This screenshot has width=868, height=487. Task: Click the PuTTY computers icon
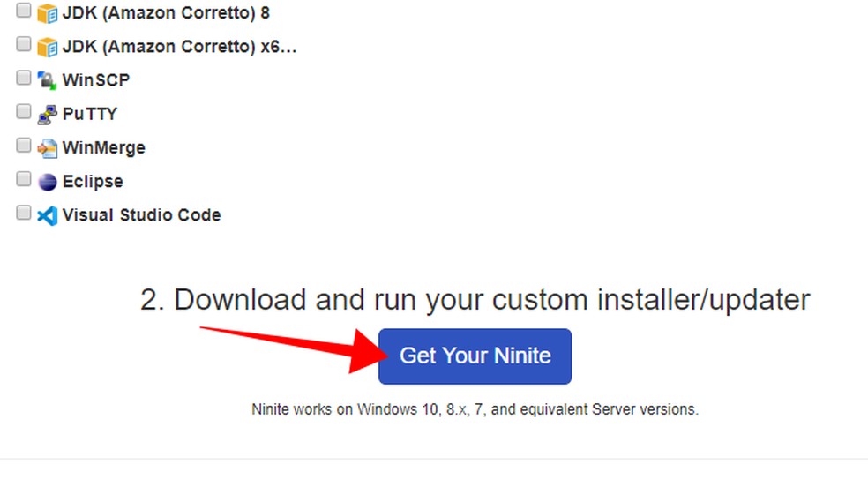47,115
